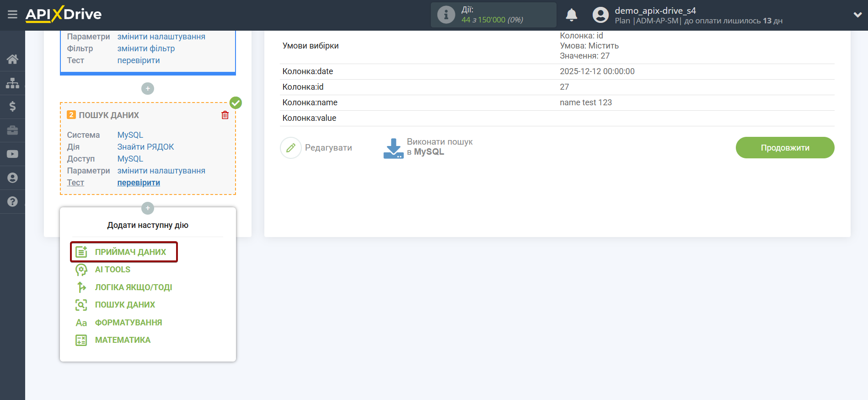The width and height of the screenshot is (868, 400).
Task: Click перевірити link in top block
Action: [139, 60]
